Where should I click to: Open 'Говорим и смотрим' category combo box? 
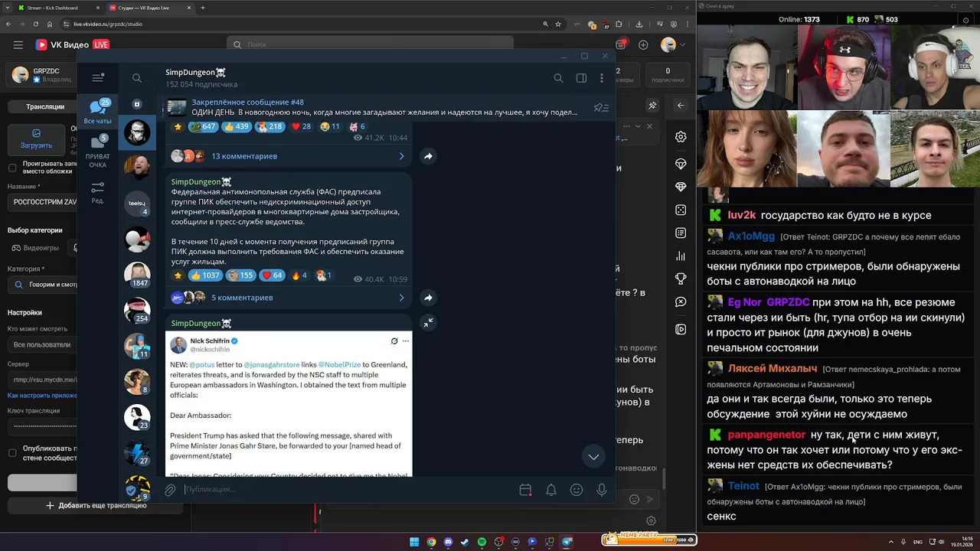(43, 284)
